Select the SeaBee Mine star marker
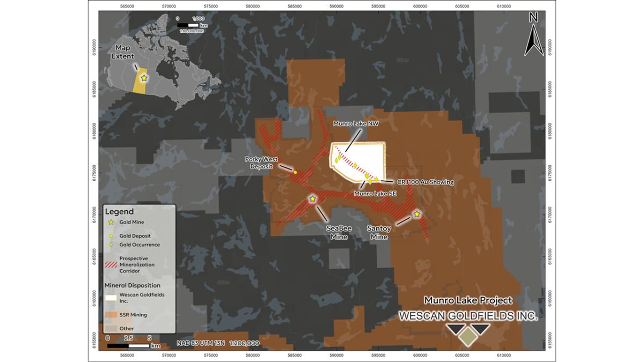Image resolution: width=644 pixels, height=362 pixels. (312, 199)
